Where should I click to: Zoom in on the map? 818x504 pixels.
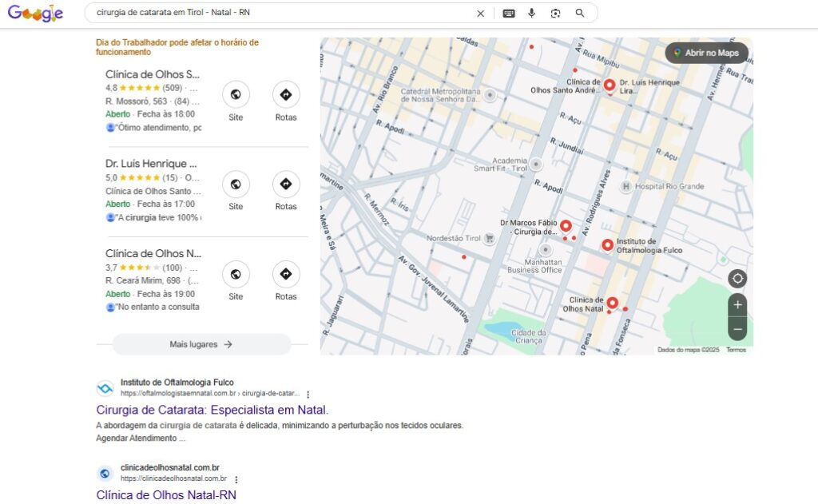pyautogui.click(x=737, y=304)
